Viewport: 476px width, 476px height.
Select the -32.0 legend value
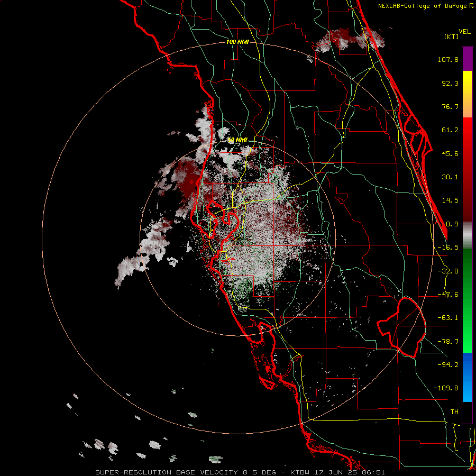448,271
